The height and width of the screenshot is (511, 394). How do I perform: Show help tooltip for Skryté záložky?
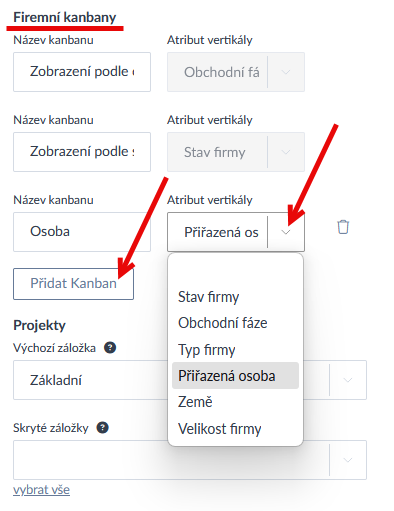click(103, 428)
